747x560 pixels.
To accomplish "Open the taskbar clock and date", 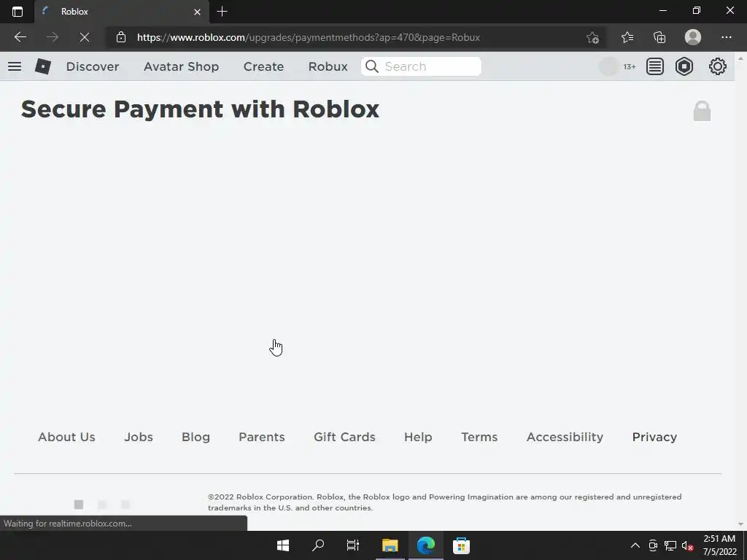I will tap(719, 545).
